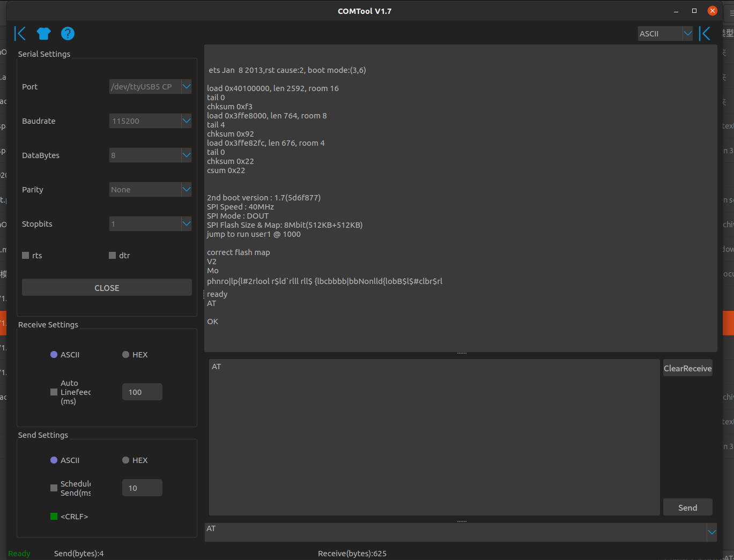Collapse the right-side panel
Viewport: 734px width, 560px height.
(705, 33)
